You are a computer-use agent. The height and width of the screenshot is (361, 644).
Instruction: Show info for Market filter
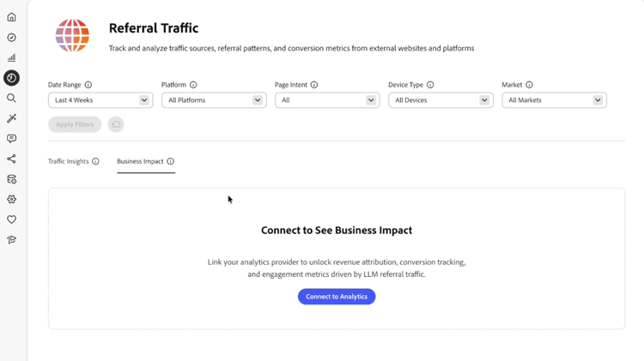(x=530, y=85)
